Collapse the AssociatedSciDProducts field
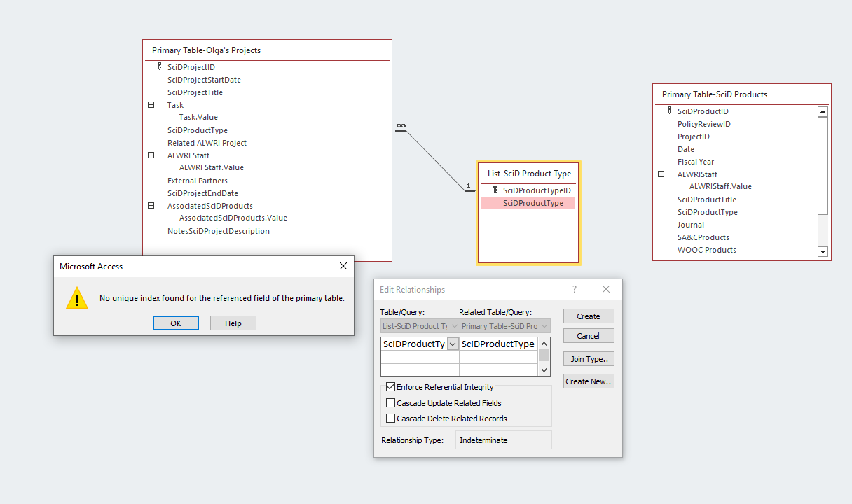The image size is (852, 504). 151,206
